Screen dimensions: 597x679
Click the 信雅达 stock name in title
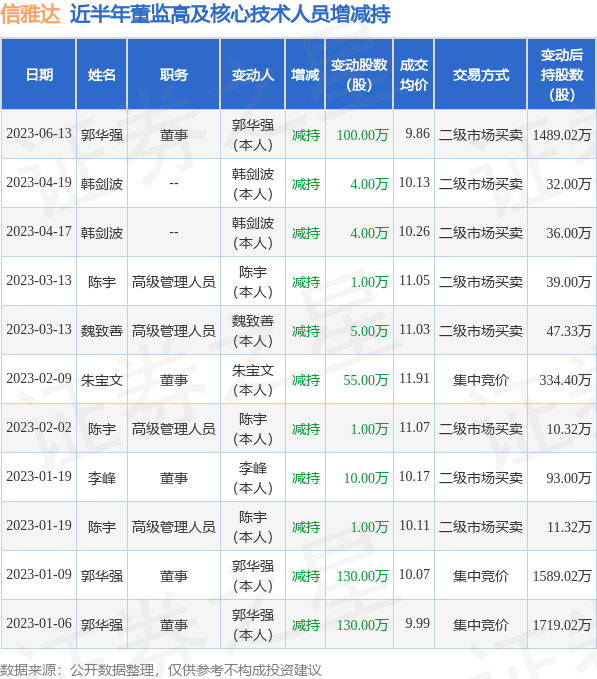point(30,14)
